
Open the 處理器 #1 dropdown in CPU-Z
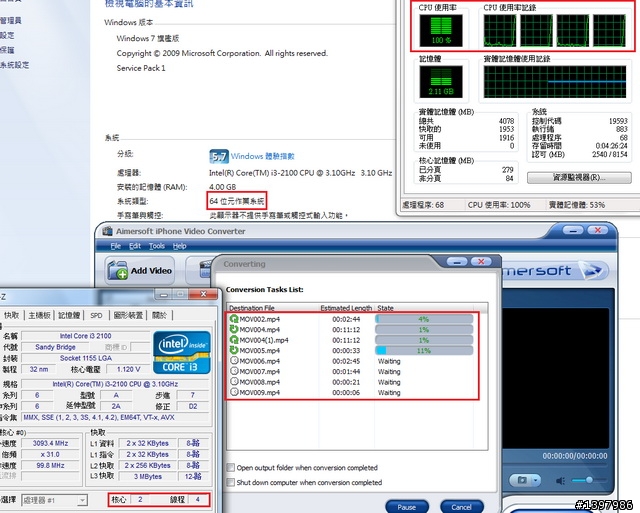[54, 500]
